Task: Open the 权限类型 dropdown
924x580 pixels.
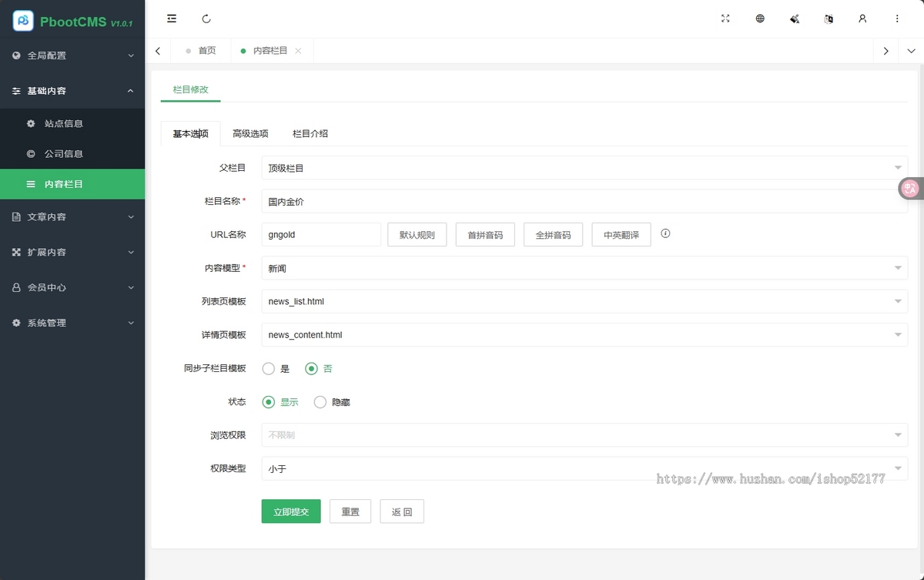Action: point(584,468)
